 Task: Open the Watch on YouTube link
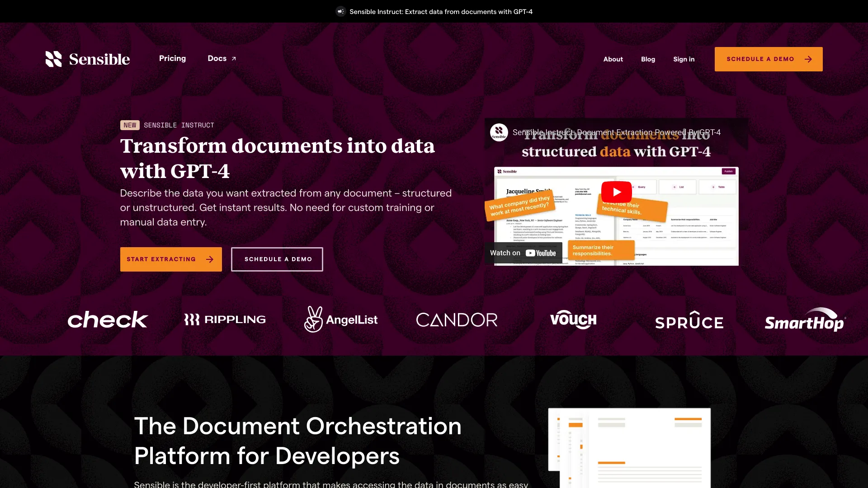523,253
